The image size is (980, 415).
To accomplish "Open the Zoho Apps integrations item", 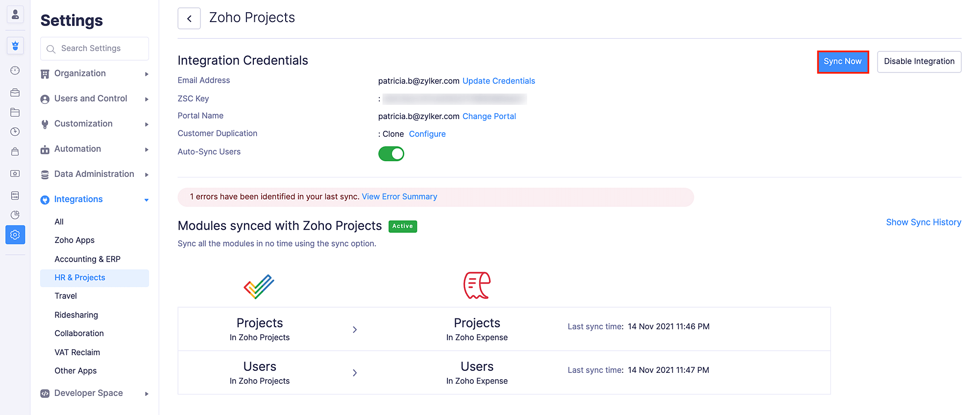I will 74,240.
